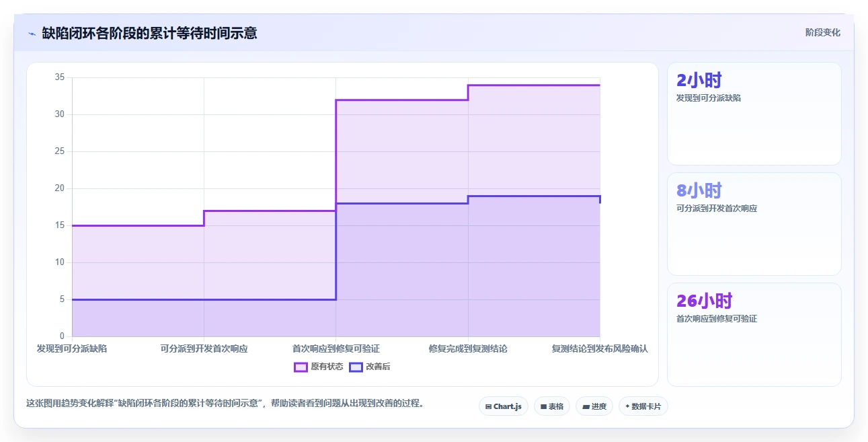The image size is (868, 442).
Task: Click the description text below the chart
Action: 225,404
